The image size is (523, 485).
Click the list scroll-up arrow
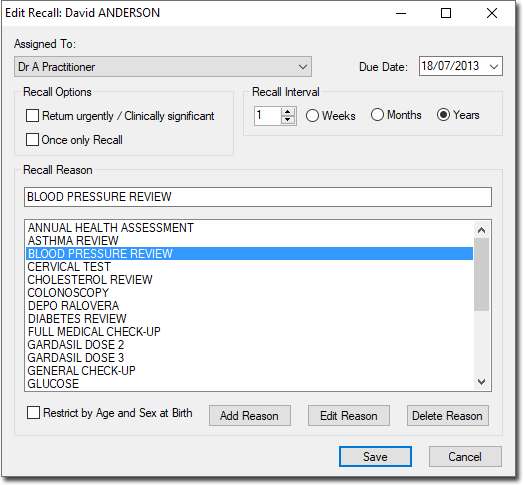coord(481,230)
